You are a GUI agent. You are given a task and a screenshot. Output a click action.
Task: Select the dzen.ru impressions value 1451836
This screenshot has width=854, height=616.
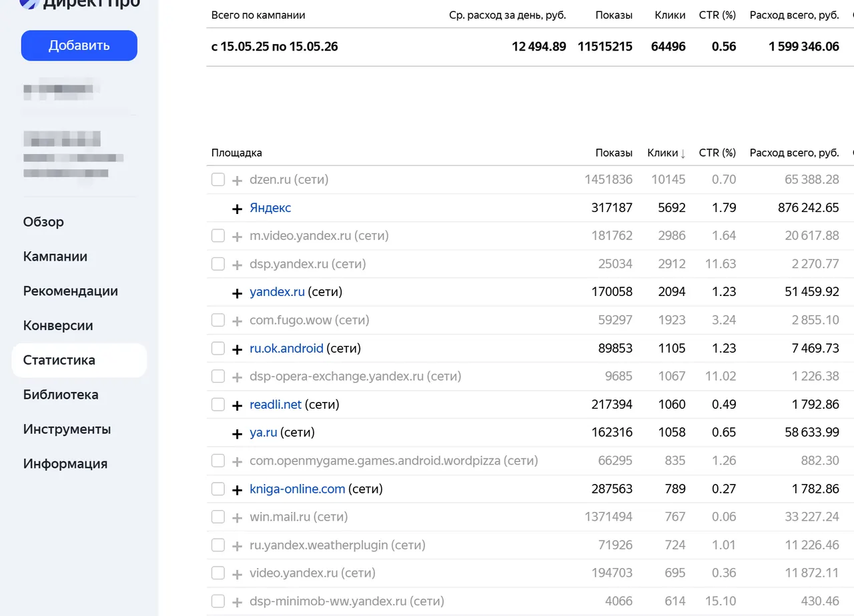pyautogui.click(x=608, y=179)
